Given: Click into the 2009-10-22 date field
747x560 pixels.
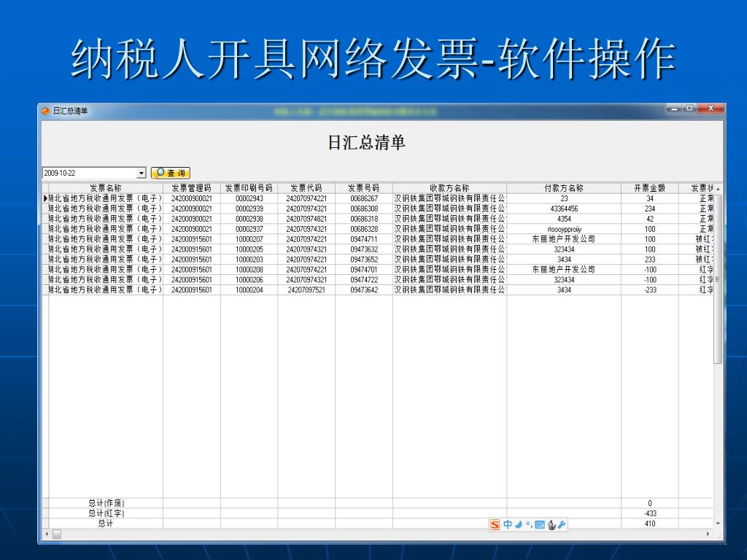Looking at the screenshot, I should (90, 173).
